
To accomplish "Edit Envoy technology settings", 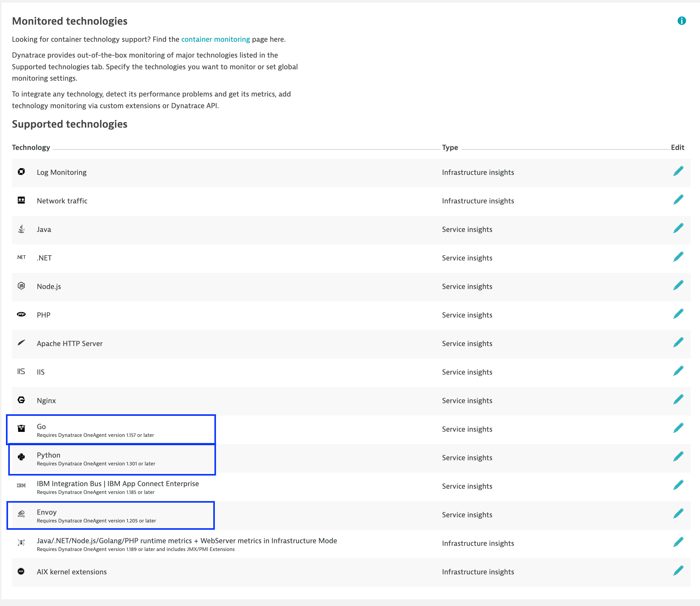I will 678,514.
